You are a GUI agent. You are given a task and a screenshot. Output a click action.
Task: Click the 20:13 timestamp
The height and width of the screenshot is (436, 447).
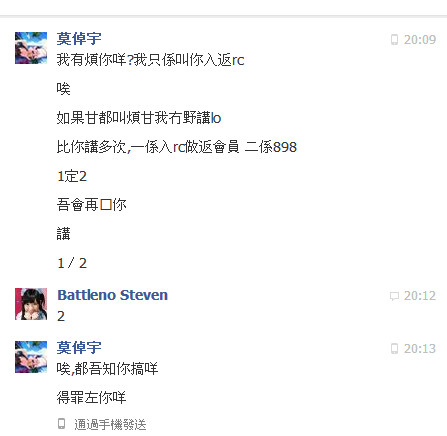pos(420,349)
